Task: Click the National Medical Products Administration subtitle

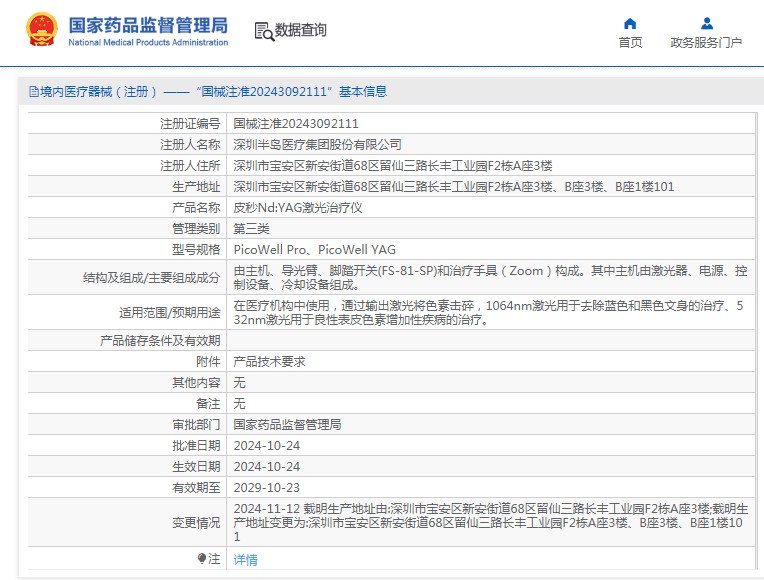Action: [x=147, y=43]
